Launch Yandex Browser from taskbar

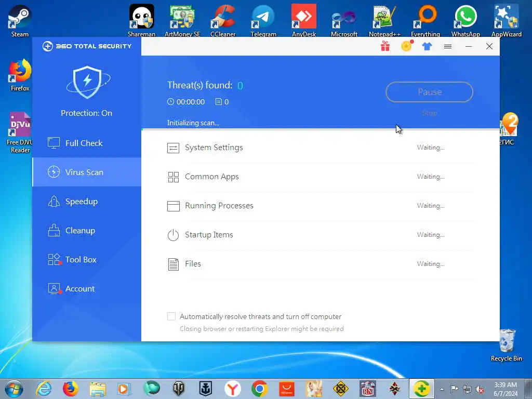point(232,389)
